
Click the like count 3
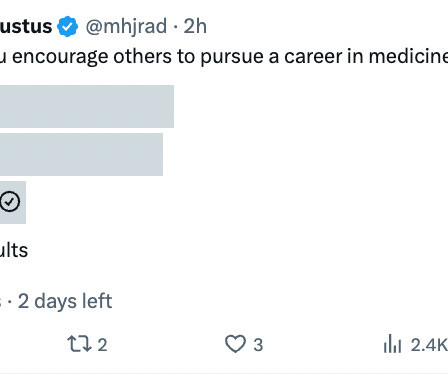tap(258, 345)
